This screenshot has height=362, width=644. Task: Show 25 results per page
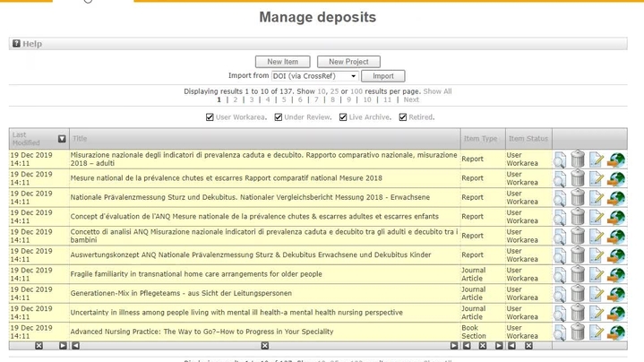pyautogui.click(x=334, y=91)
